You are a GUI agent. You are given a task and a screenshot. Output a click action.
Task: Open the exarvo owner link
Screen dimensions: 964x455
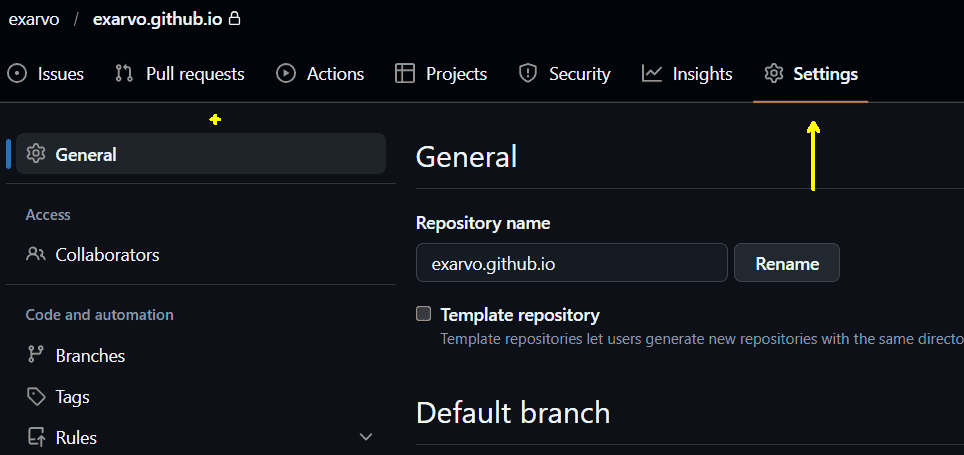click(34, 19)
